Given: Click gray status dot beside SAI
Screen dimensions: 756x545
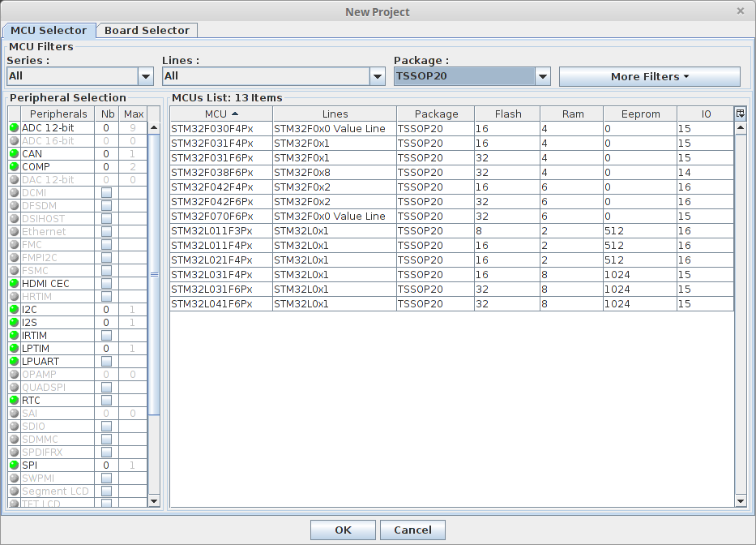Looking at the screenshot, I should 14,414.
